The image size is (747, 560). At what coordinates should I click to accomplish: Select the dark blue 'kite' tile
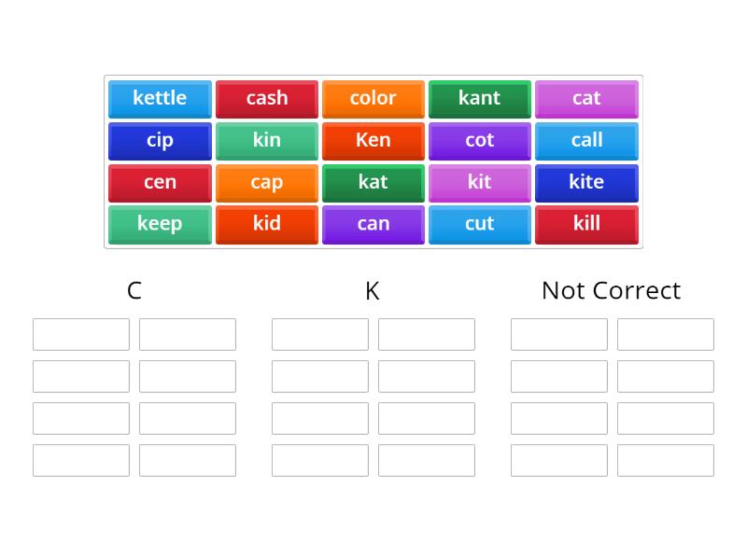[586, 182]
